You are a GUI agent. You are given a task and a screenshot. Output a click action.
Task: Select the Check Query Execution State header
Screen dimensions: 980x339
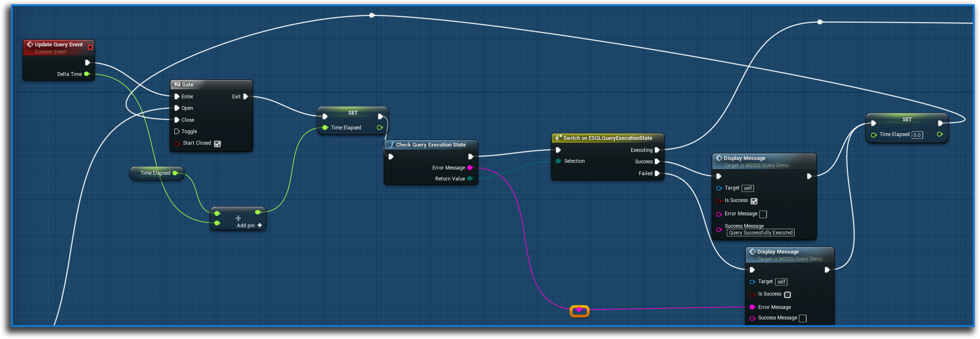[x=431, y=145]
